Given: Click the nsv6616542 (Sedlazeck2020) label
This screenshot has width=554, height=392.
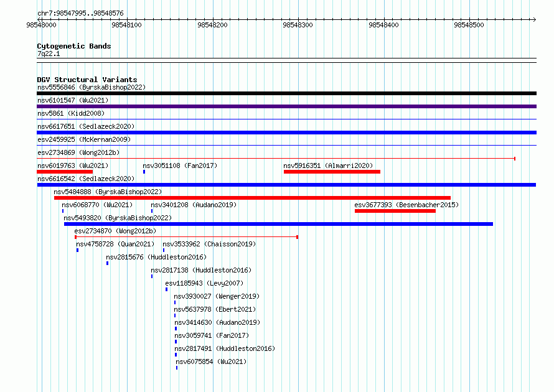Looking at the screenshot, I should (x=86, y=179).
